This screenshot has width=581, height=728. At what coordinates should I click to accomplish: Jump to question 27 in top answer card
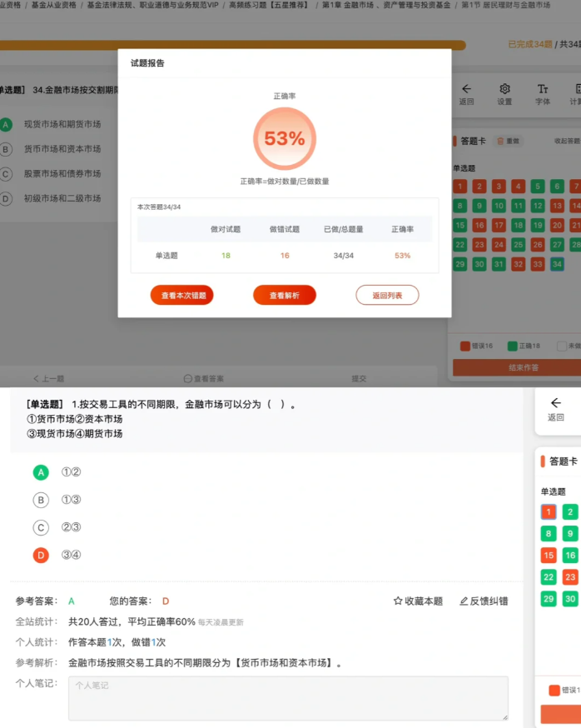pos(558,245)
